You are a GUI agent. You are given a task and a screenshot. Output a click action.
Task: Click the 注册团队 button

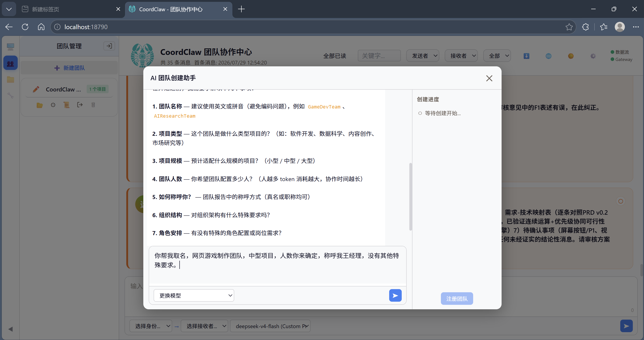pyautogui.click(x=457, y=299)
